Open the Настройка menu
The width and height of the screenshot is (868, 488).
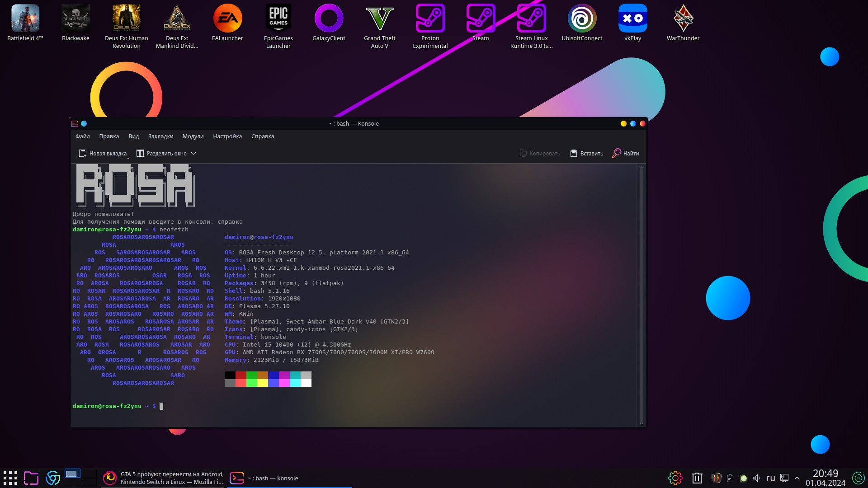point(227,136)
